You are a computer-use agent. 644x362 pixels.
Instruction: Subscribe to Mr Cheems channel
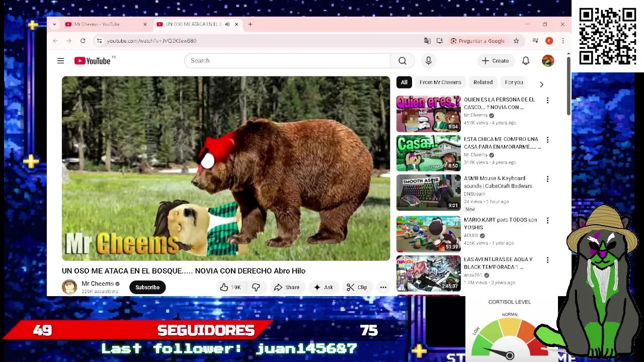(147, 287)
